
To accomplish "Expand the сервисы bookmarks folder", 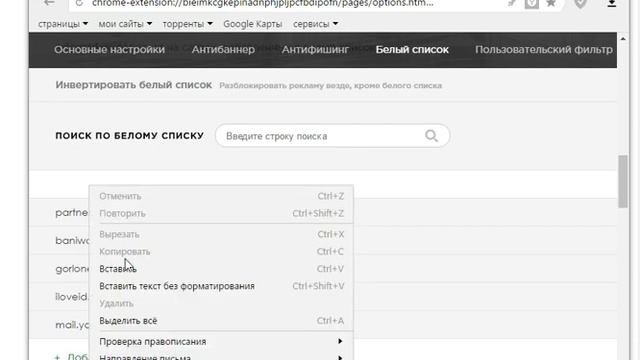I will tap(315, 24).
